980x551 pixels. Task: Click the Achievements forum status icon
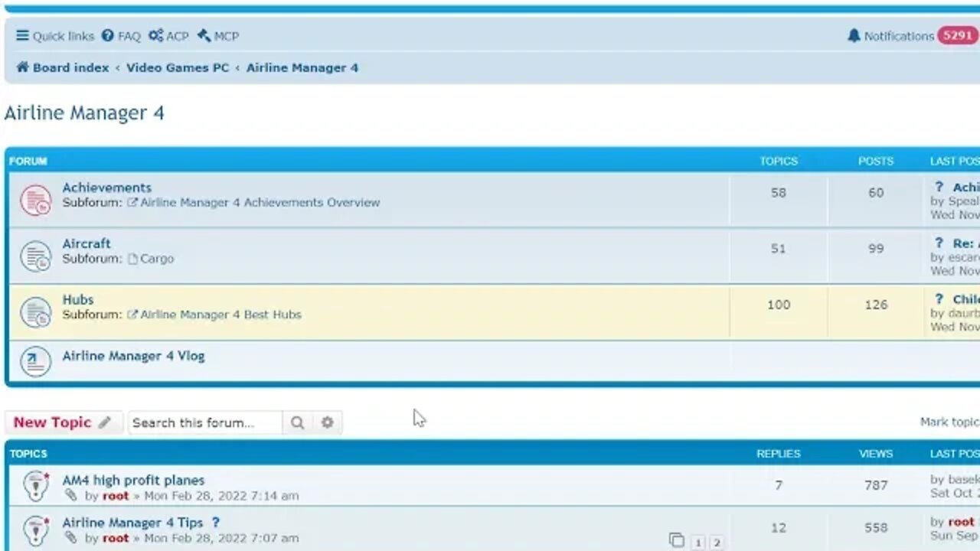(x=35, y=201)
